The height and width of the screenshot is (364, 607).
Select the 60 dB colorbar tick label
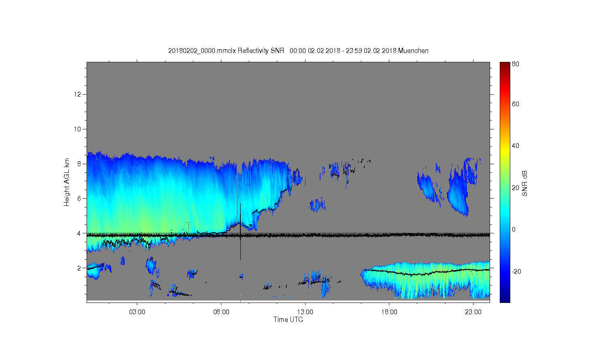point(516,104)
